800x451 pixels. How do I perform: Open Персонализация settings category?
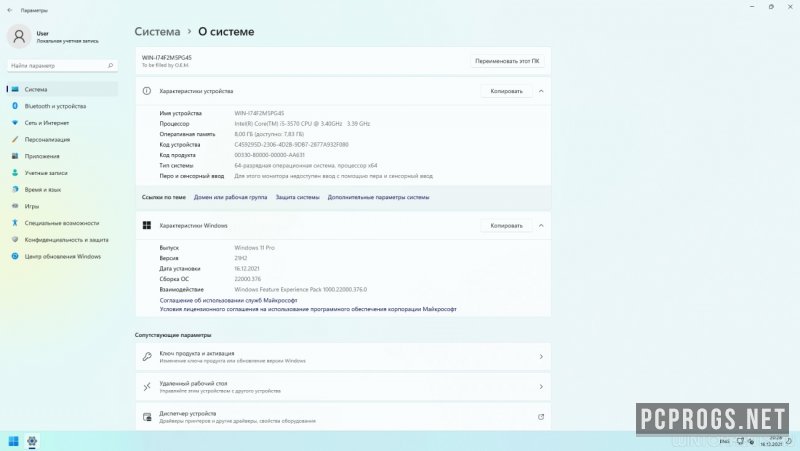[x=62, y=139]
